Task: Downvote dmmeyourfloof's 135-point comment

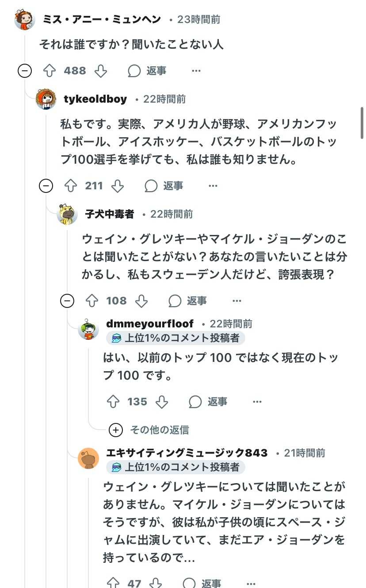Action: pyautogui.click(x=162, y=402)
